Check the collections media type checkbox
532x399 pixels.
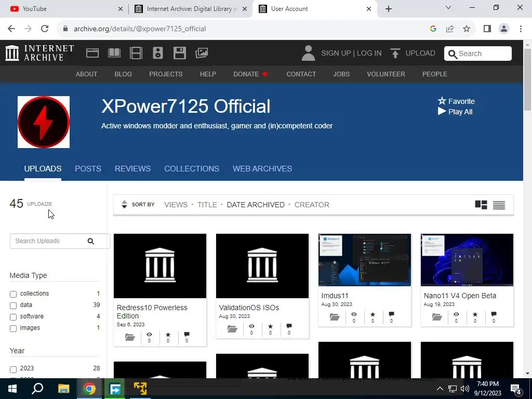[13, 294]
